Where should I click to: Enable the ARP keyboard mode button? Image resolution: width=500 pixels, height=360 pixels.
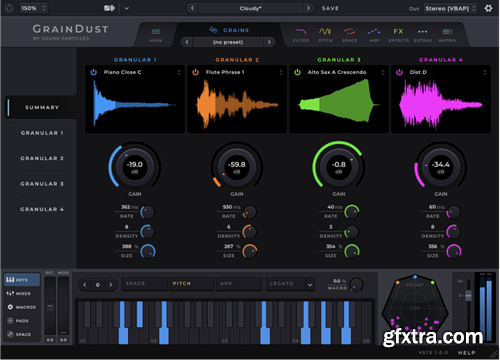tap(239, 284)
